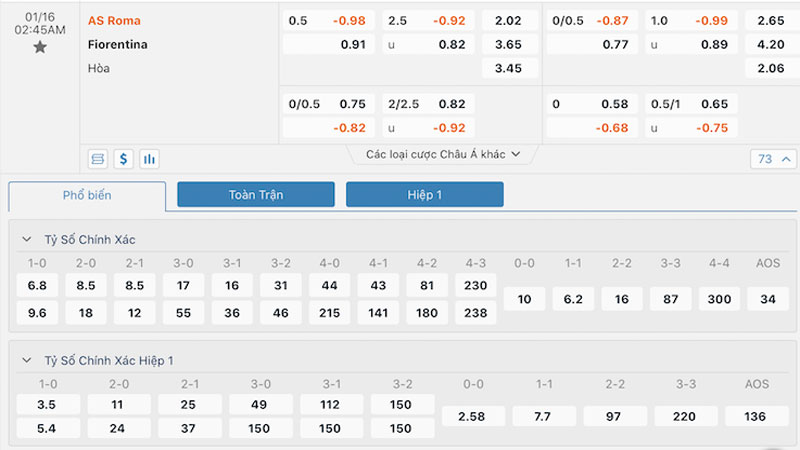Click the ticket icon below Hòa
This screenshot has width=800, height=450.
[x=98, y=158]
